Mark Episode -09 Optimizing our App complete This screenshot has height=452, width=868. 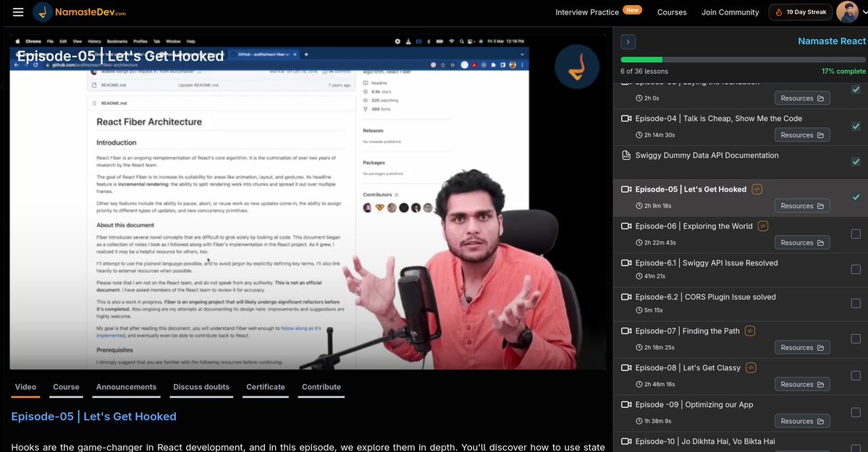click(x=856, y=413)
